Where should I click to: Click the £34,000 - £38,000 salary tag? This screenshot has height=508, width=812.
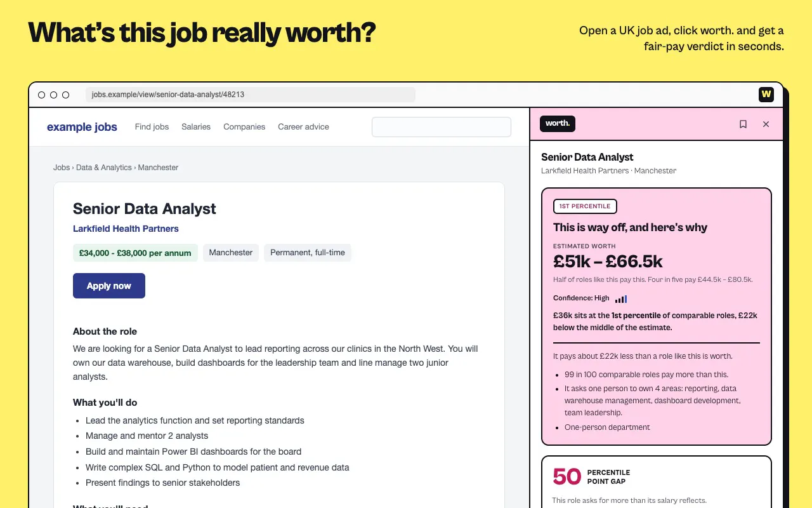click(135, 253)
